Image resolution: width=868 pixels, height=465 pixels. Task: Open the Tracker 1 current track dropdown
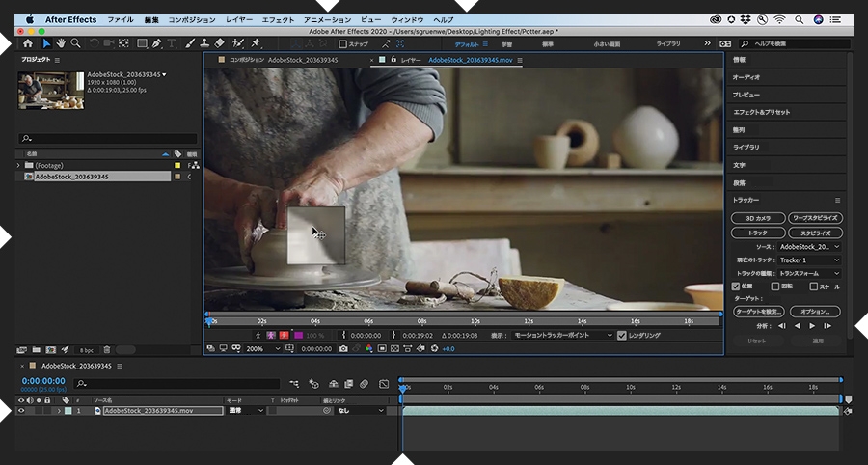808,260
